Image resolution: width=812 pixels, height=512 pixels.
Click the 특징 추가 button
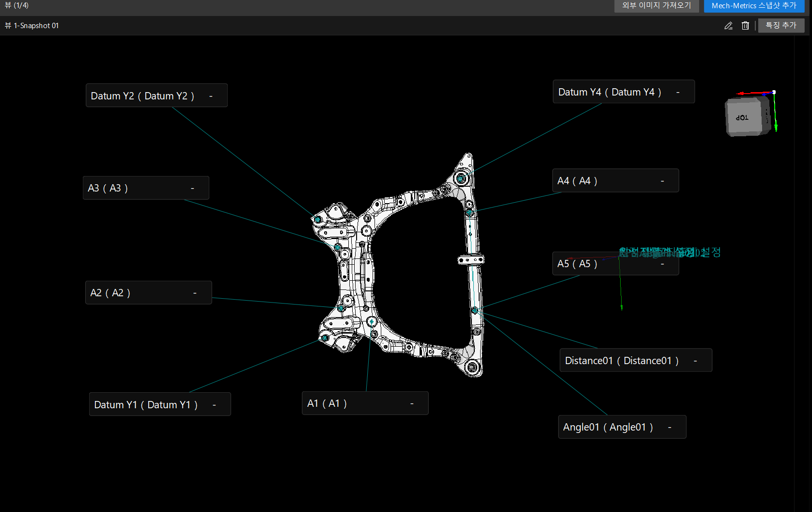(x=781, y=25)
